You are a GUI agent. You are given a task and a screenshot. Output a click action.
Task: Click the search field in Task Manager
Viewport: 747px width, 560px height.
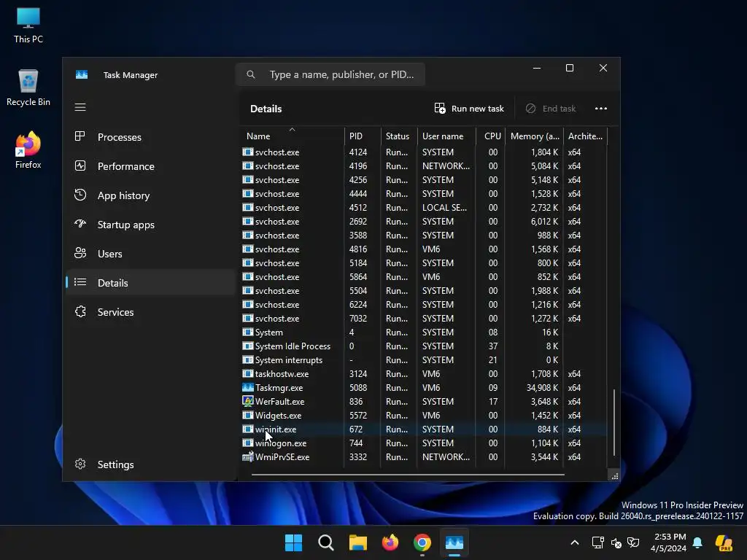[x=330, y=74]
